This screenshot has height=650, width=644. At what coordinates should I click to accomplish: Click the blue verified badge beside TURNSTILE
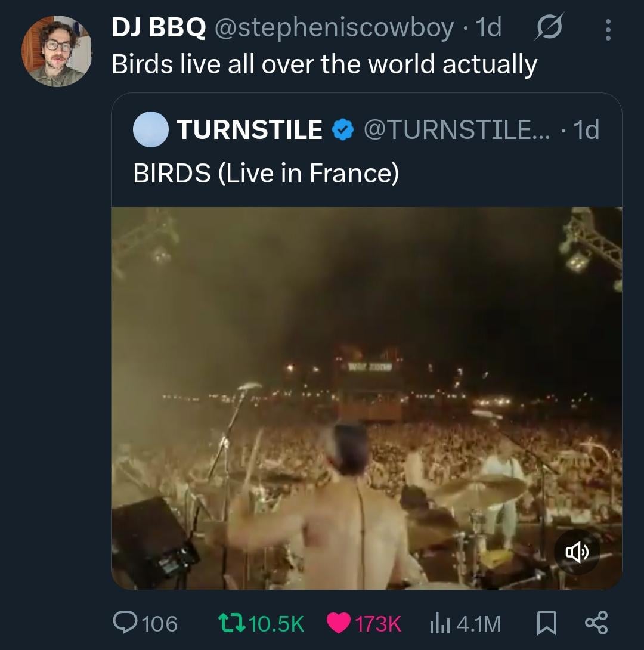342,130
